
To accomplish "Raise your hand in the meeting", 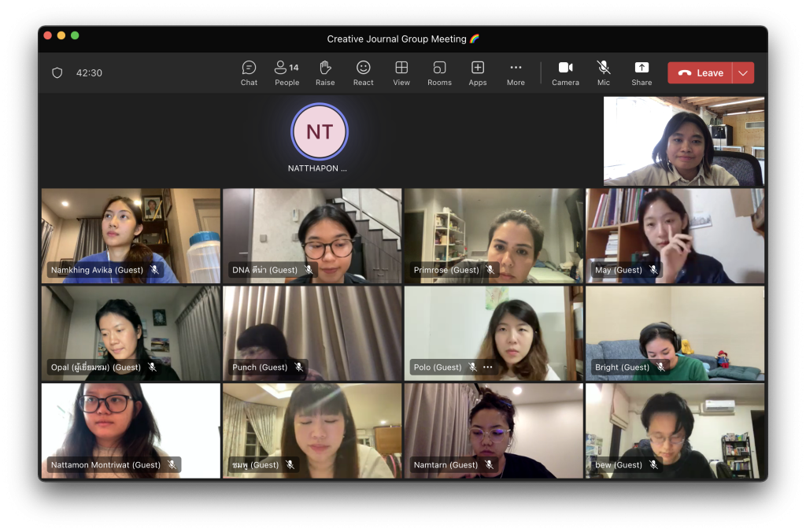I will (x=325, y=73).
